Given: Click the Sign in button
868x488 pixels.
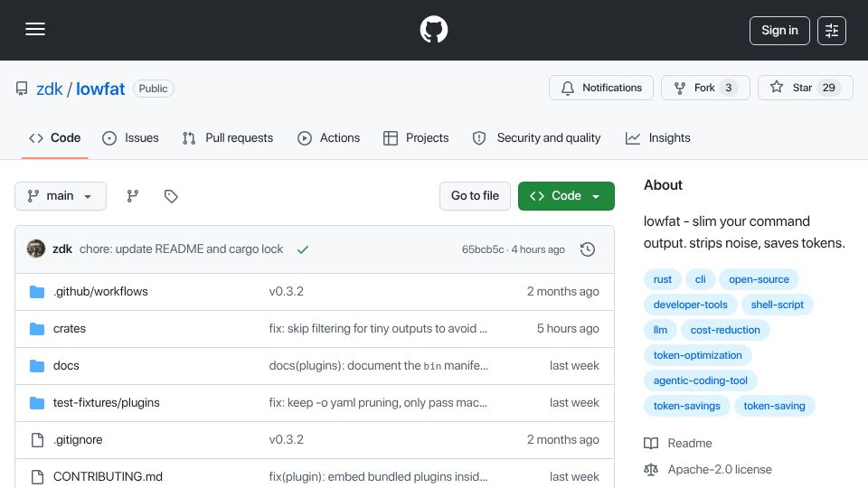Looking at the screenshot, I should [779, 31].
